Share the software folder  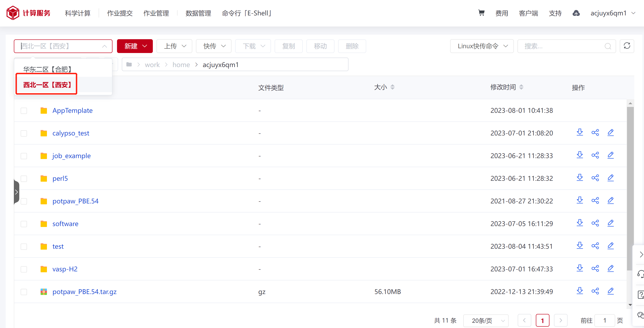[x=595, y=223]
